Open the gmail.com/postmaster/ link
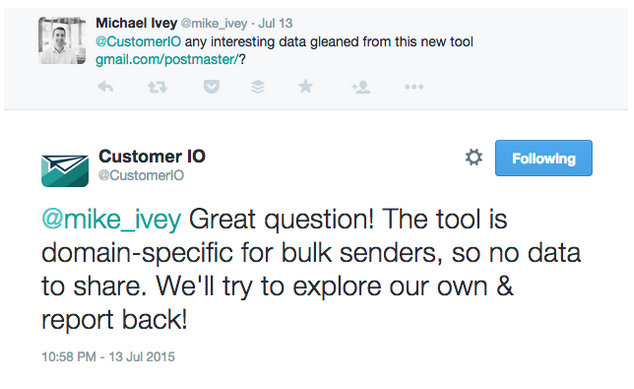 pos(167,59)
